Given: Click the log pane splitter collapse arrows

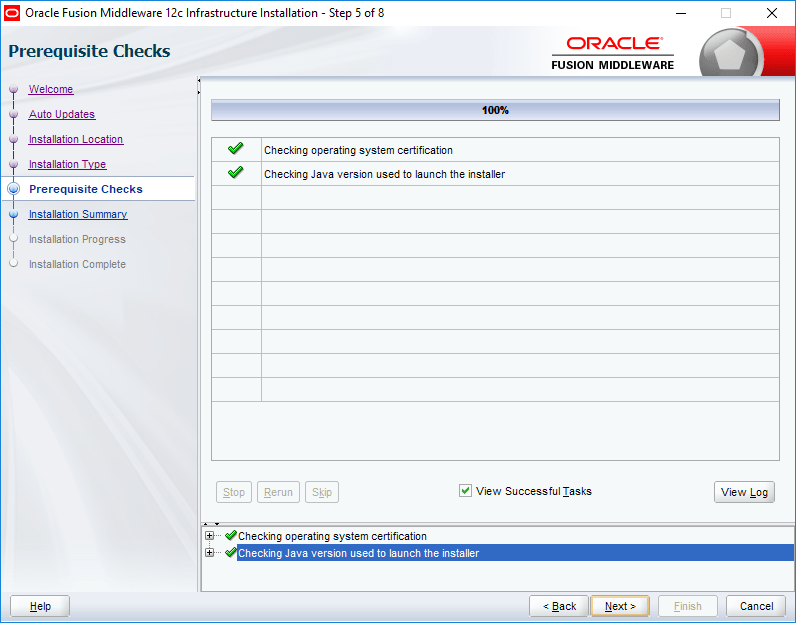Looking at the screenshot, I should point(211,523).
